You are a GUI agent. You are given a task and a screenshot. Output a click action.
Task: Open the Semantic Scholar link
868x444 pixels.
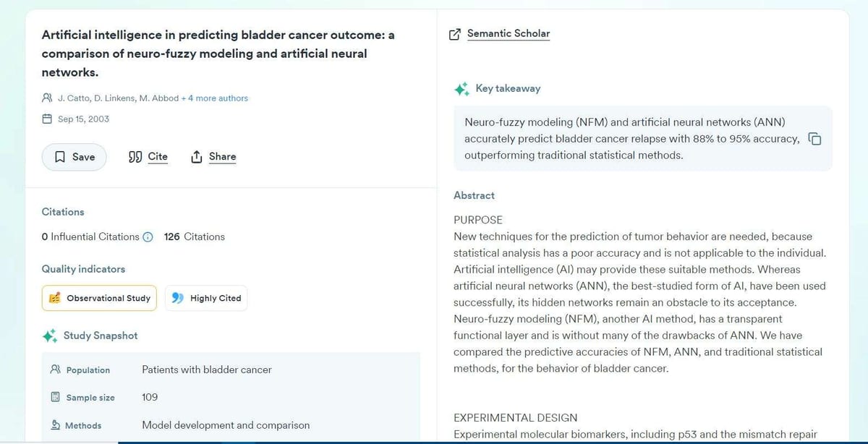point(509,34)
